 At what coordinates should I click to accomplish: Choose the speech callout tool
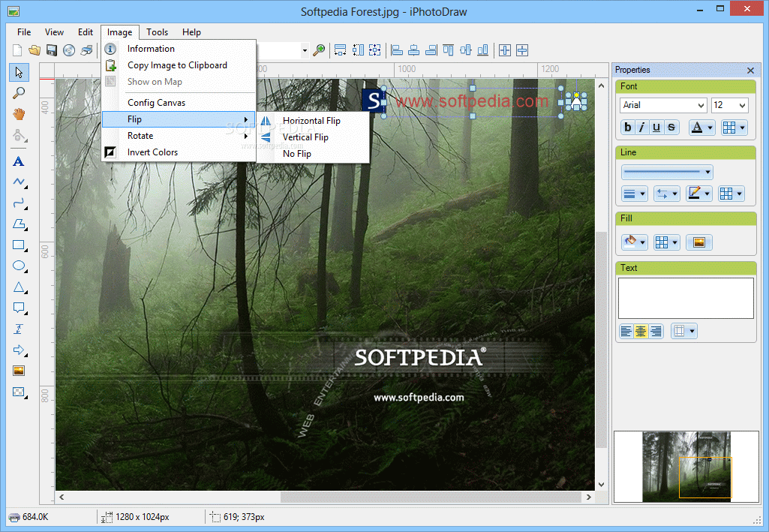point(19,308)
